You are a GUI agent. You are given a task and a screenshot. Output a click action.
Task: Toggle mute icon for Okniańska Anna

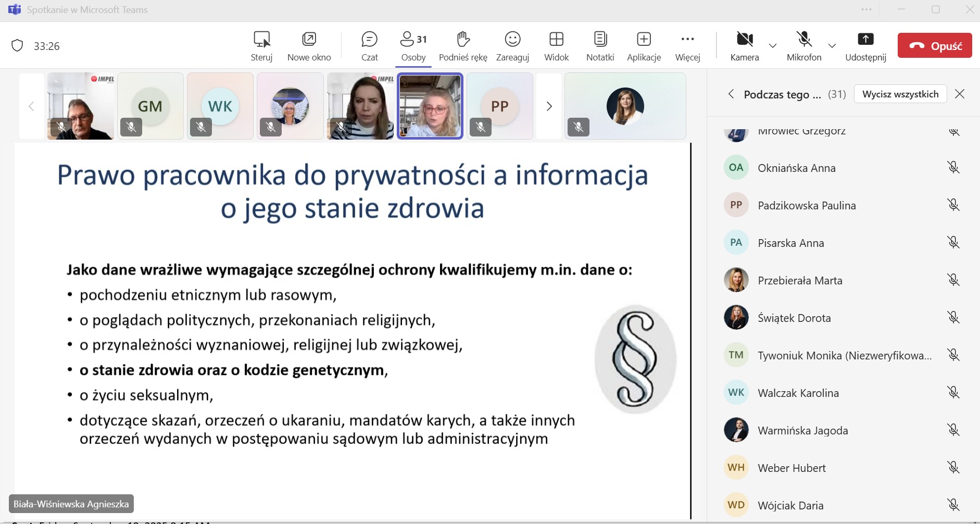(x=953, y=167)
